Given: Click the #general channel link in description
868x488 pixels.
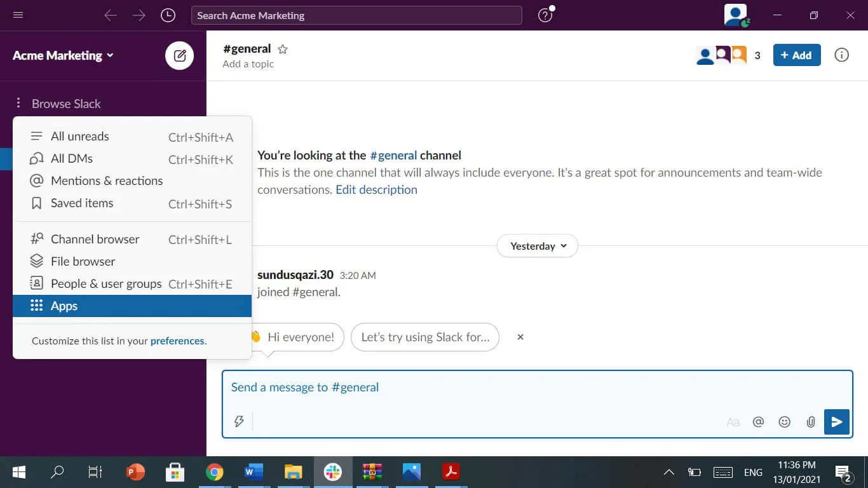Looking at the screenshot, I should click(393, 156).
